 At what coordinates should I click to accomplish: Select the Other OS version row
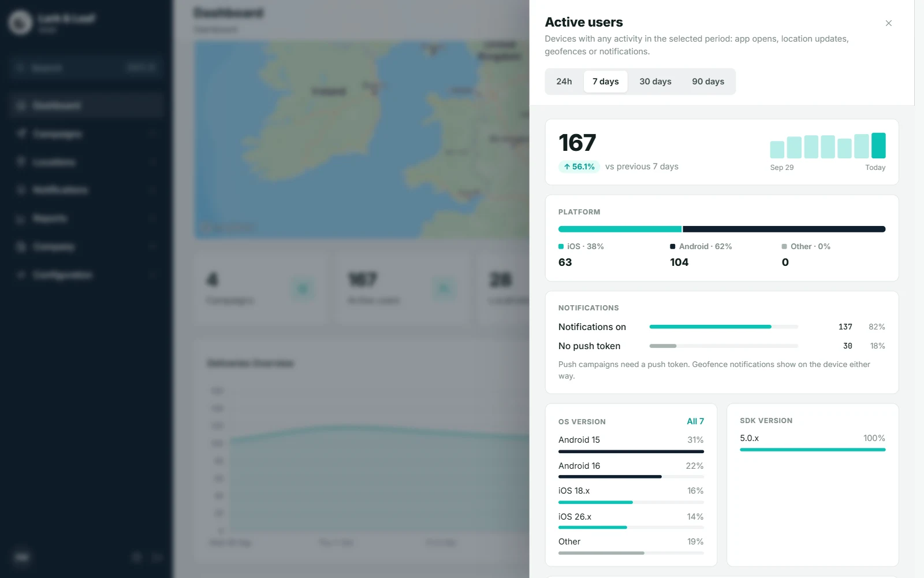[x=631, y=546]
